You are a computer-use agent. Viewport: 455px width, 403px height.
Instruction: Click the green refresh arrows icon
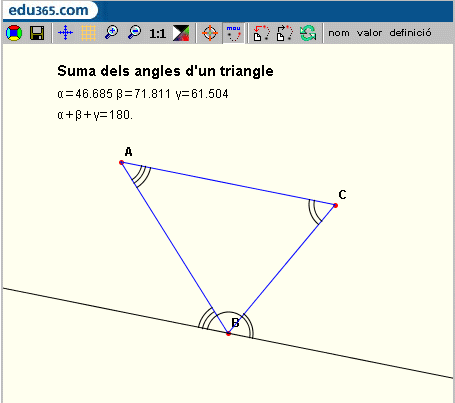pos(308,33)
